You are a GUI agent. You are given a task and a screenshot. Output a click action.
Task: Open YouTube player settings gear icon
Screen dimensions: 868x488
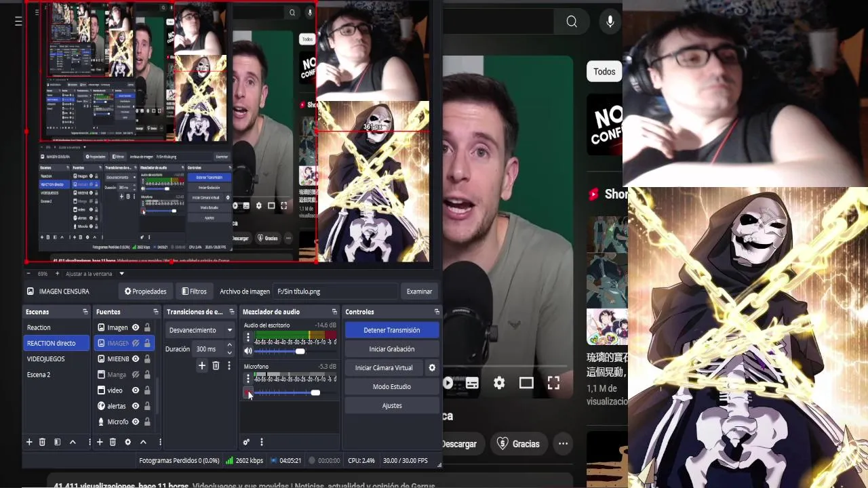tap(499, 383)
